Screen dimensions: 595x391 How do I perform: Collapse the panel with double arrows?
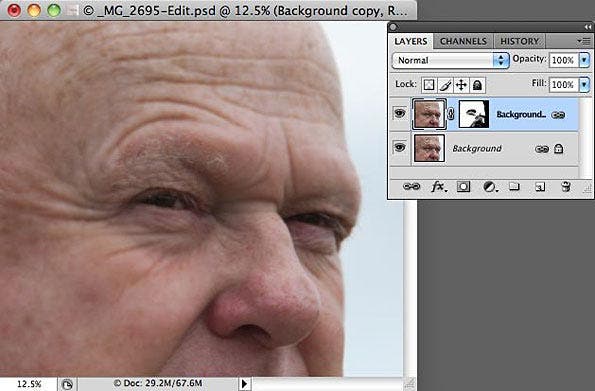[587, 27]
